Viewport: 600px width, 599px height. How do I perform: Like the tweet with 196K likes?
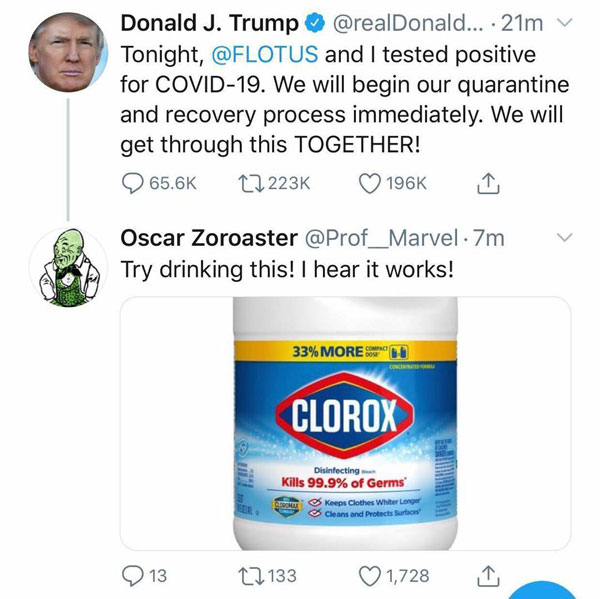pos(371,183)
